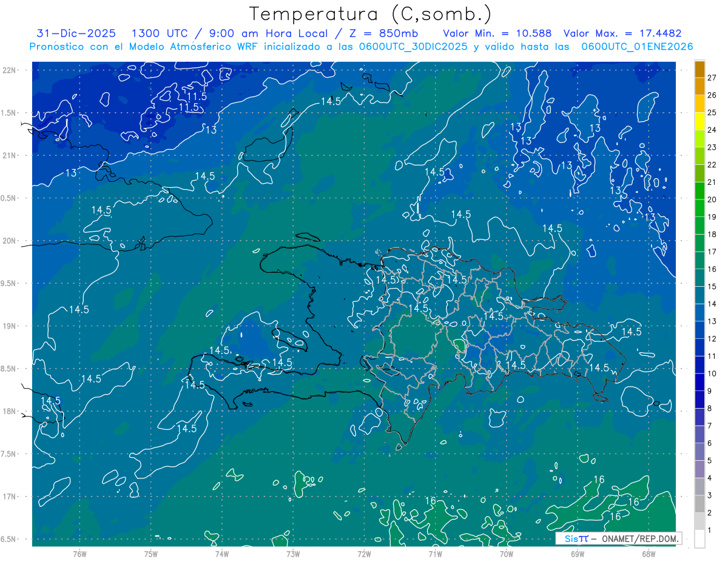Click the dark orange swatch above legend value 27

pyautogui.click(x=700, y=69)
